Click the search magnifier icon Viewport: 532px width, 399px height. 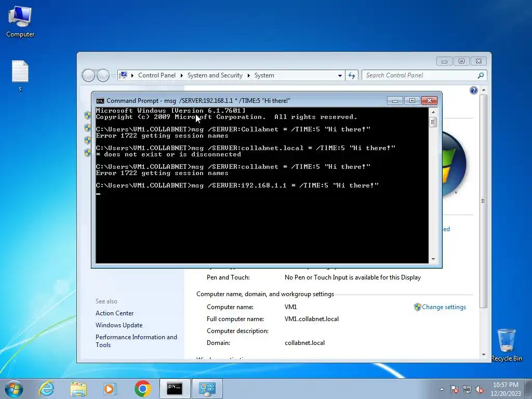481,75
